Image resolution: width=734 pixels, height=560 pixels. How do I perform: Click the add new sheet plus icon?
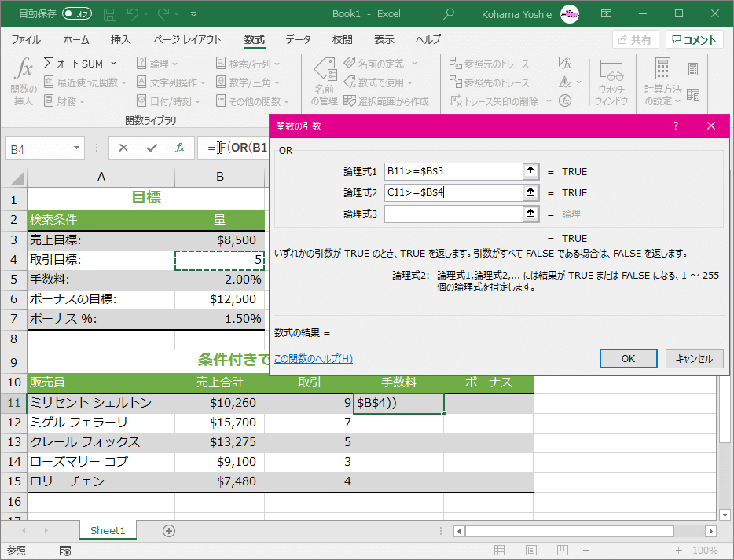point(168,530)
